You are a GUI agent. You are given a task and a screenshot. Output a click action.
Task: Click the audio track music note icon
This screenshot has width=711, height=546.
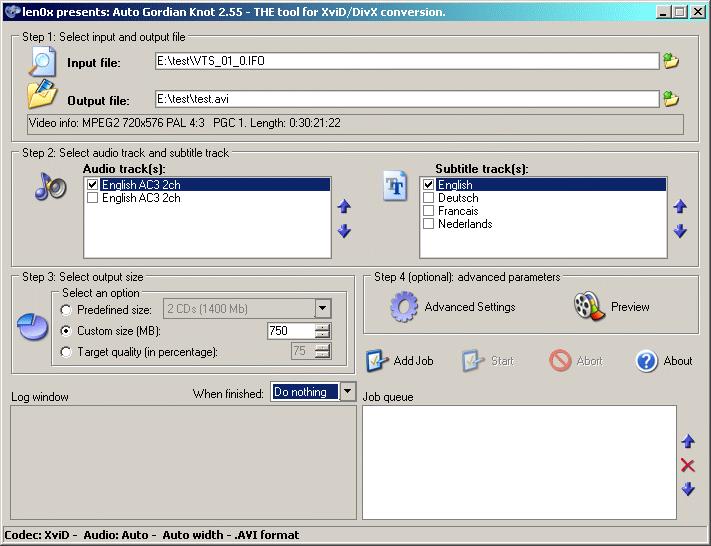(x=50, y=186)
